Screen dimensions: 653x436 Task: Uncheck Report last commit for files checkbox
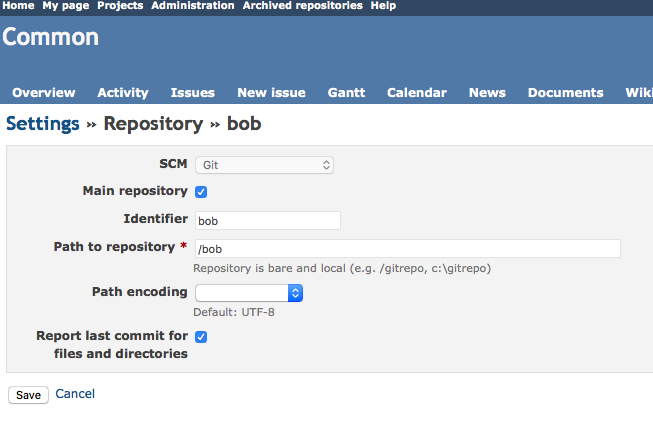pyautogui.click(x=201, y=337)
